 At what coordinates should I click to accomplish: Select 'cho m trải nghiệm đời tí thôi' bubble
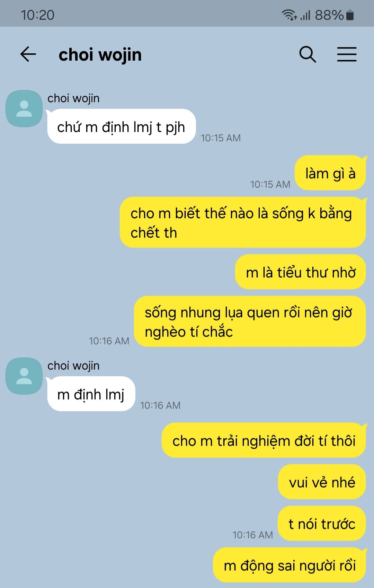click(x=264, y=440)
